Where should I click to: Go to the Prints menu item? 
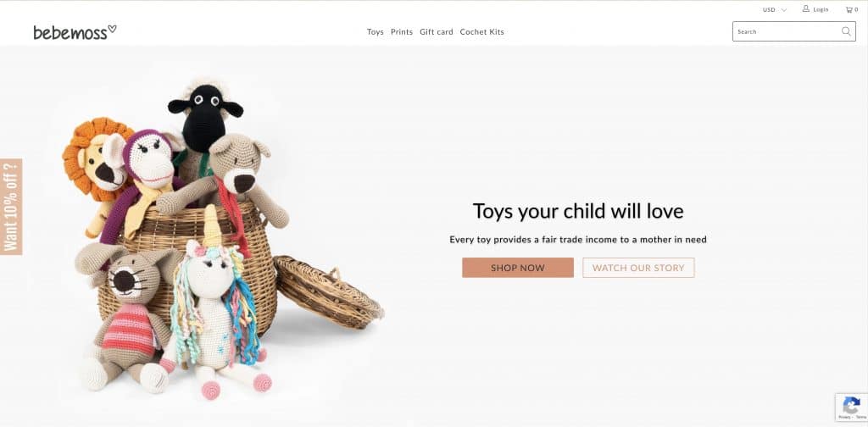click(x=401, y=32)
